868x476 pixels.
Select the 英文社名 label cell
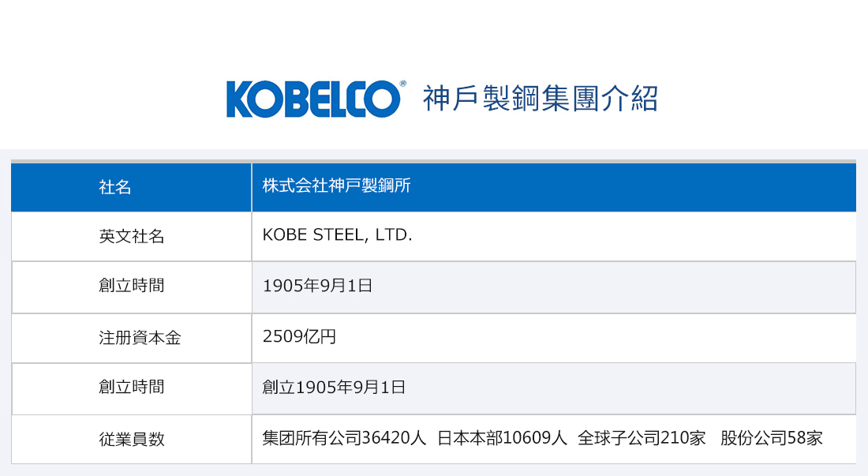click(x=131, y=236)
